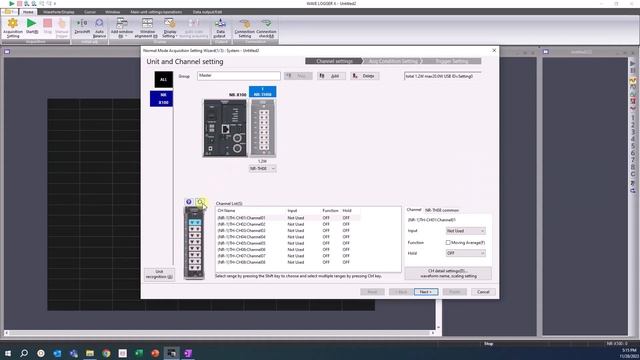Click the Connection check ribbon icon
This screenshot has height=360, width=640.
click(x=266, y=28)
